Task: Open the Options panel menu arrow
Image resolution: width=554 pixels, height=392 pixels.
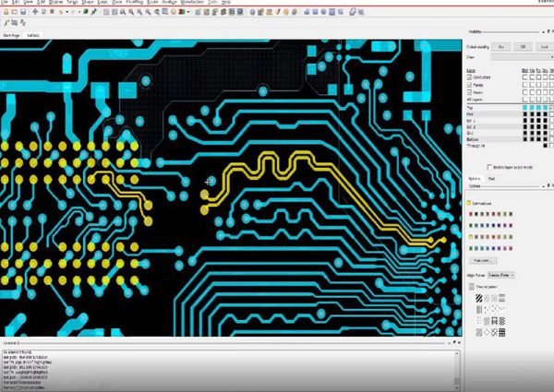Action: point(544,185)
